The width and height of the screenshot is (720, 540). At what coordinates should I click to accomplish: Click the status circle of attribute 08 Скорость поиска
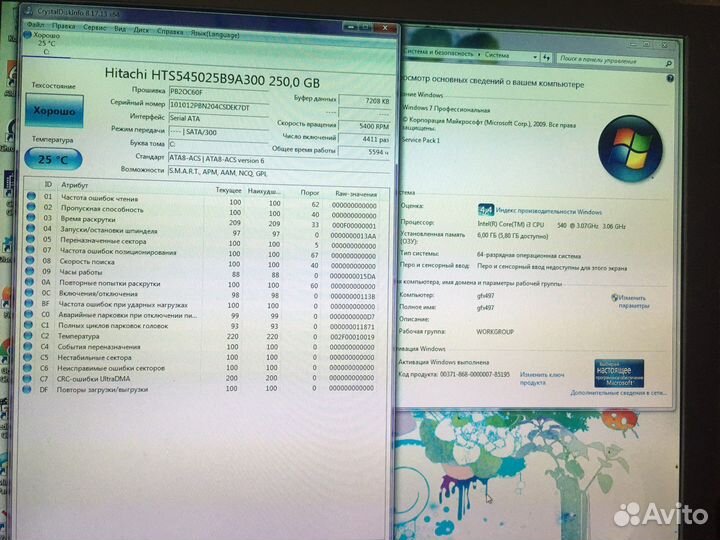click(30, 260)
